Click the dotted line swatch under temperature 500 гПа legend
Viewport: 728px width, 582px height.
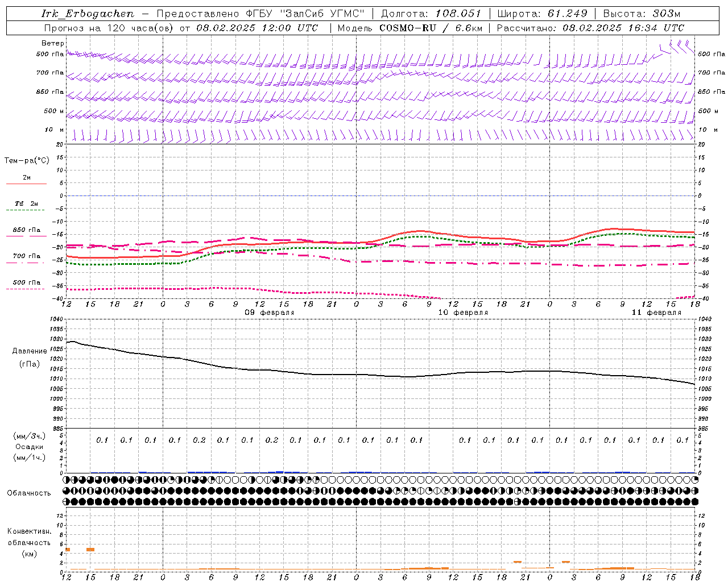[25, 289]
